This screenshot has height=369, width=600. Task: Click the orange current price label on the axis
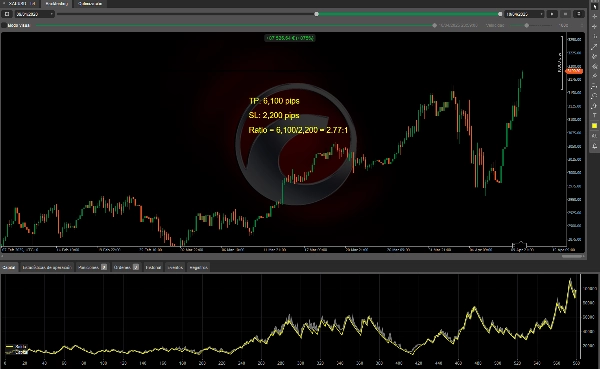click(x=574, y=71)
